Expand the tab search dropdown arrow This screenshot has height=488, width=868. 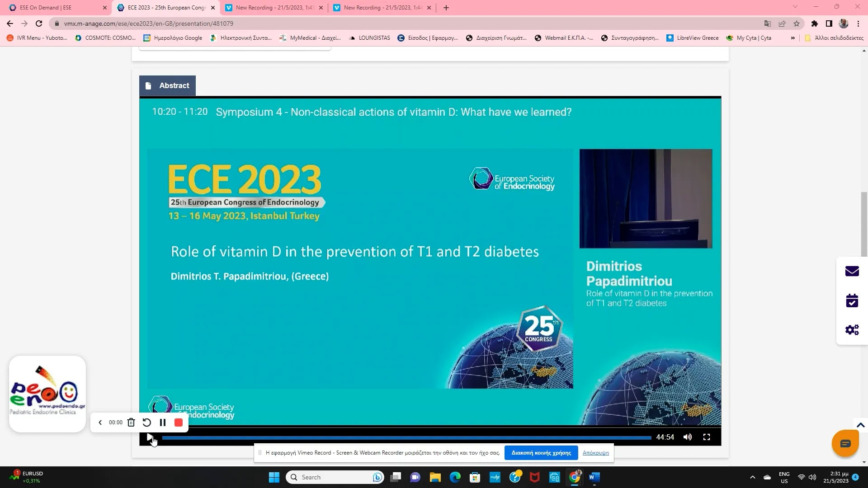[x=795, y=7]
